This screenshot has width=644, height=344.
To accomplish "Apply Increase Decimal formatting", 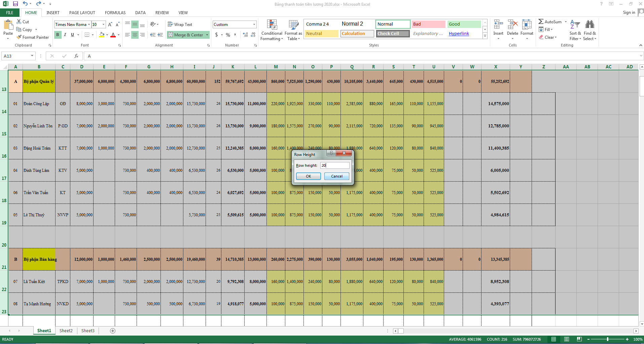I will click(x=245, y=35).
